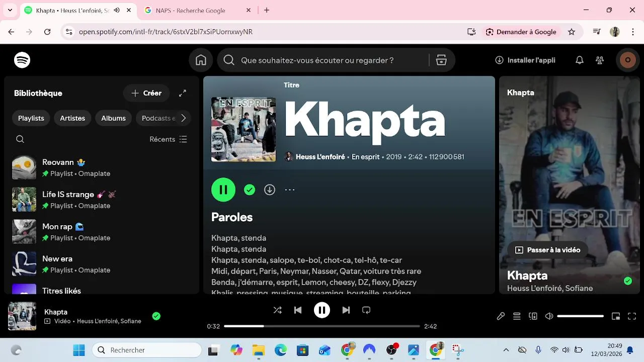Click the Spotify logo

[22, 60]
